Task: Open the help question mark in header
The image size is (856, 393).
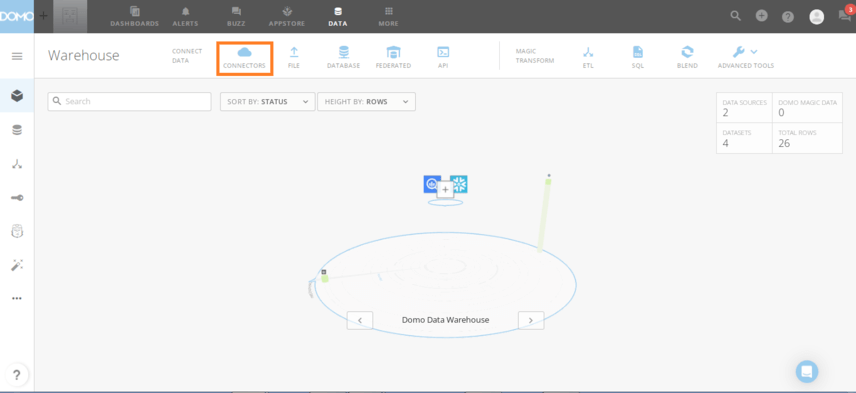Action: (788, 17)
